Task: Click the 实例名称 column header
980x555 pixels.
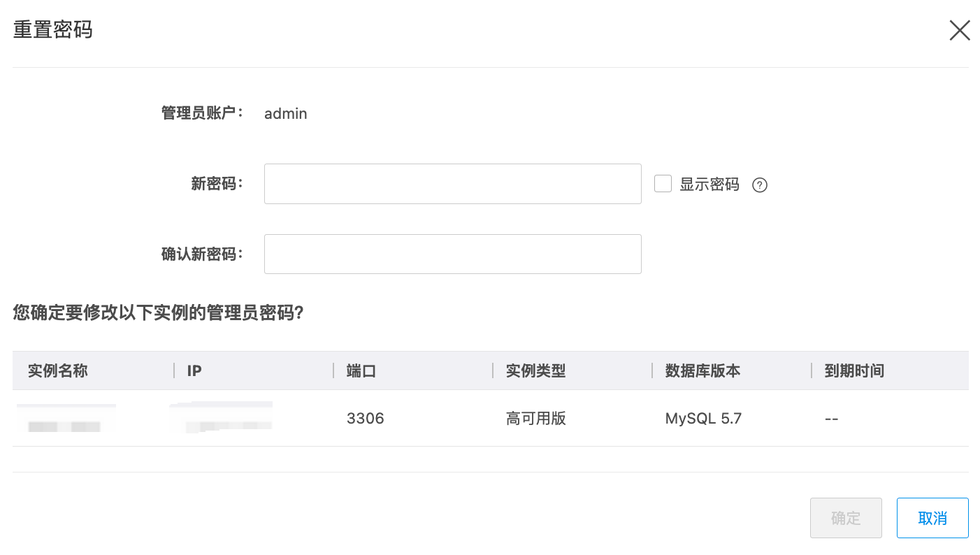Action: click(58, 370)
